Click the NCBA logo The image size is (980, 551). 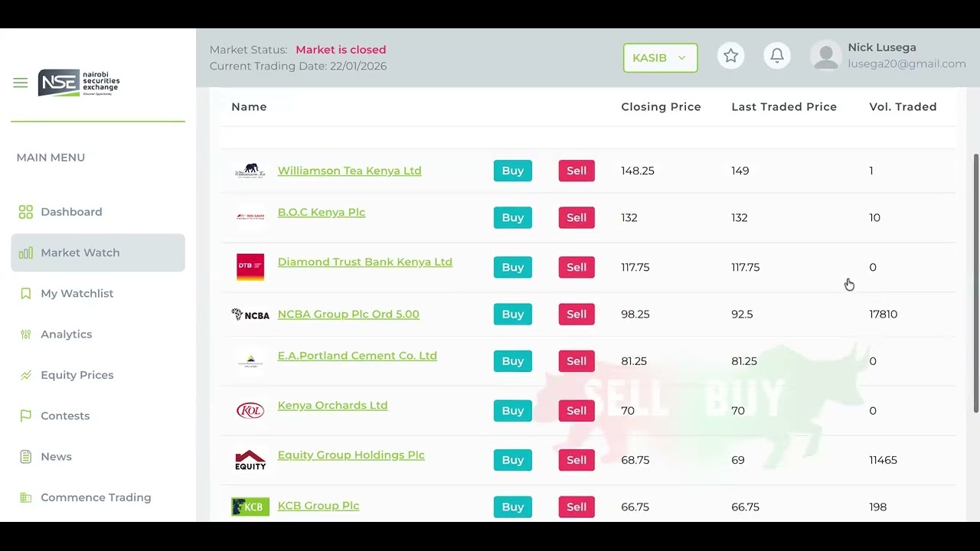(x=250, y=315)
